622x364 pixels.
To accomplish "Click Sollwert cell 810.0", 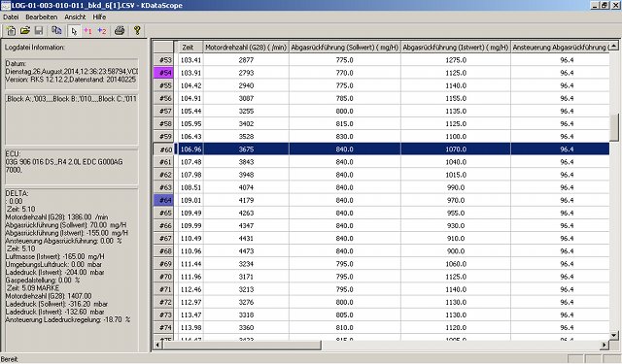I will coord(345,327).
